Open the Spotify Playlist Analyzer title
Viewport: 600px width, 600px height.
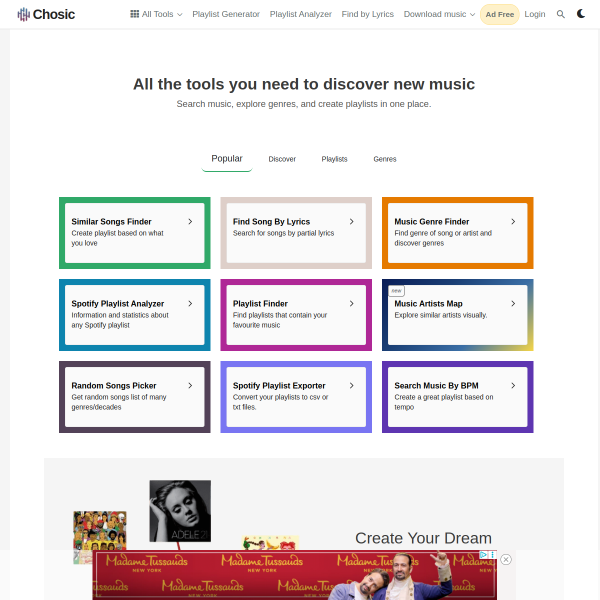coord(117,303)
